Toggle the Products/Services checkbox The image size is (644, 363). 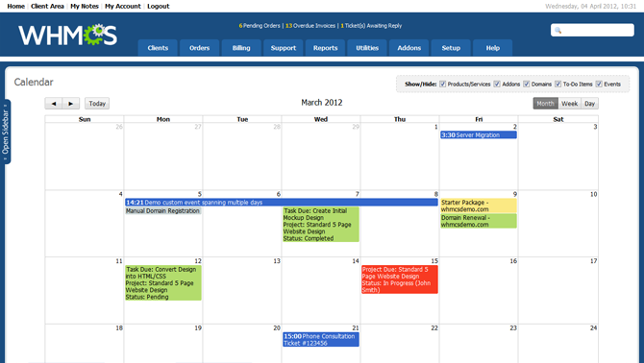[442, 85]
